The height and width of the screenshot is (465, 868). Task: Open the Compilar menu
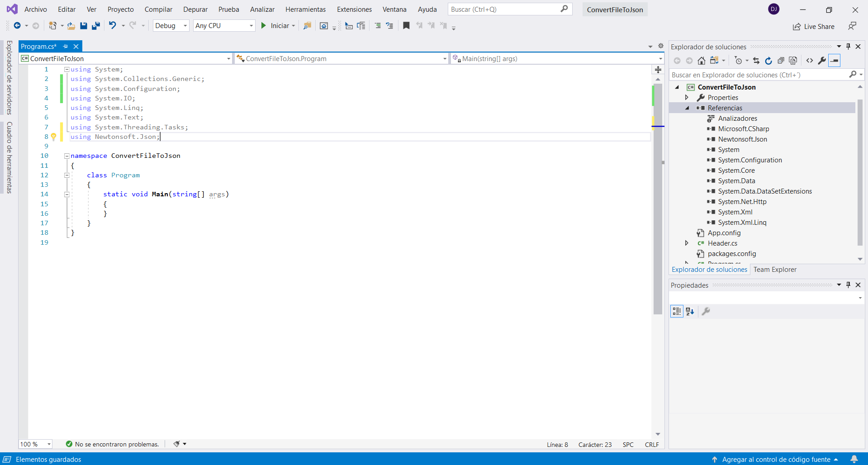click(x=158, y=9)
